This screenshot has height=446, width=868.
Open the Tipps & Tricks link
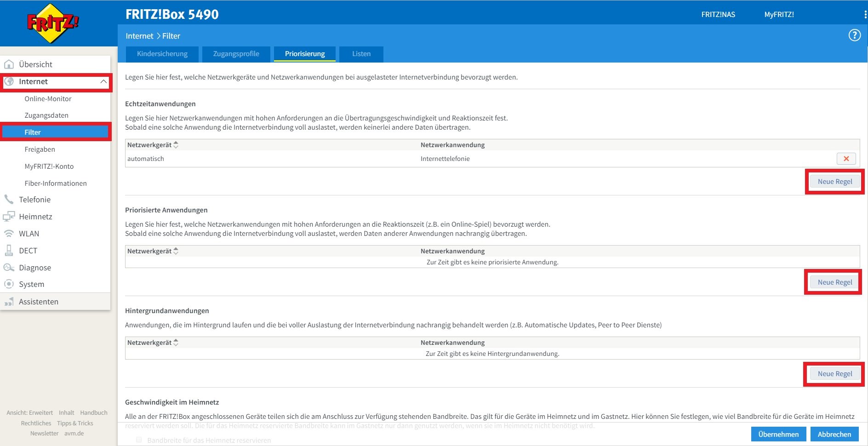[75, 423]
